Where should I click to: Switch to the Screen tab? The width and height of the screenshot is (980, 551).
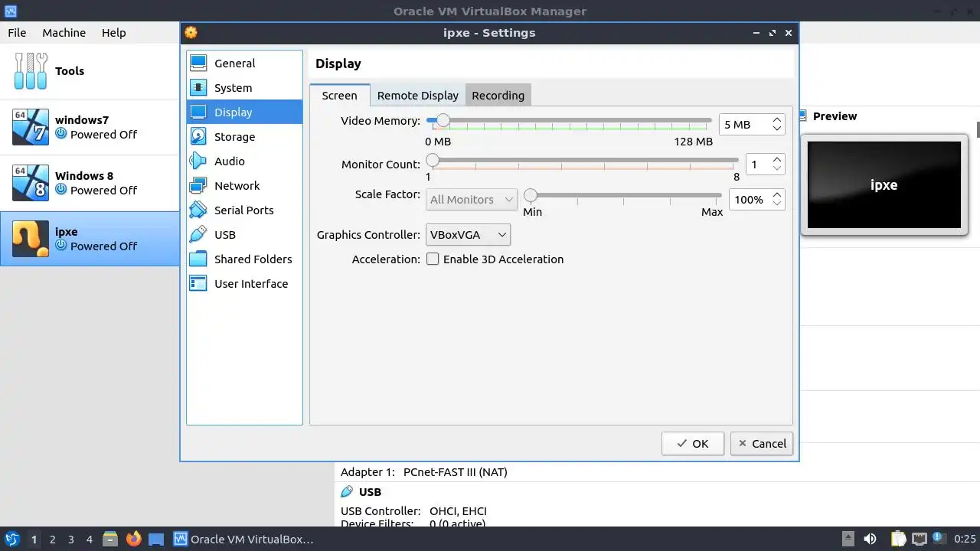(339, 95)
